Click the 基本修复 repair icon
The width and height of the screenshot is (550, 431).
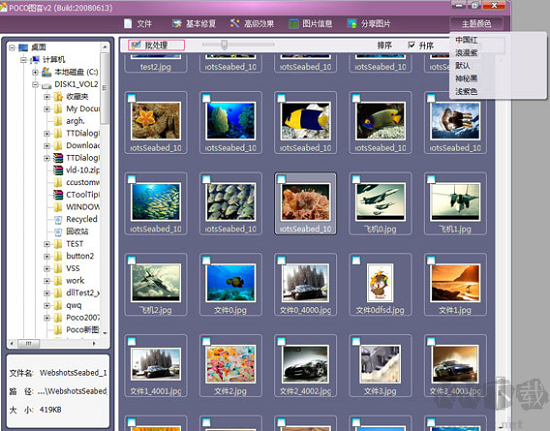click(177, 23)
